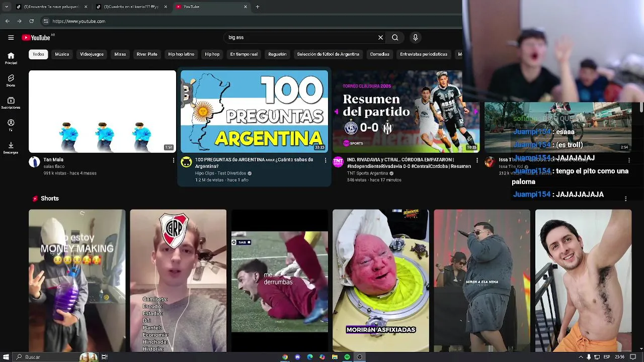
Task: Open the MORIRÁN ASFIXIADAS short
Action: click(x=381, y=281)
